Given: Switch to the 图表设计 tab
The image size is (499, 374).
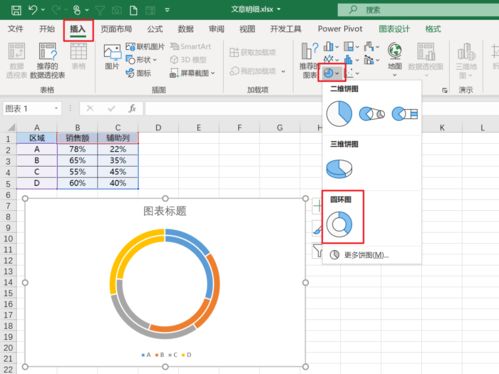Looking at the screenshot, I should tap(394, 29).
